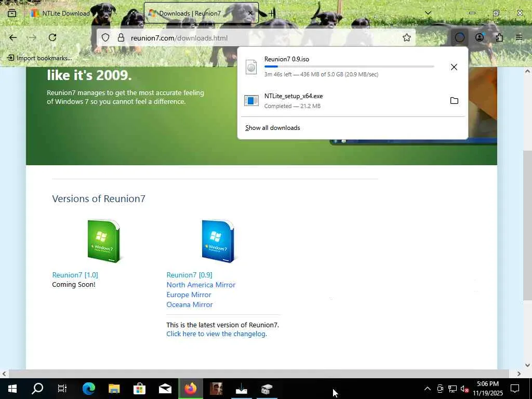Click here to view the changelog

point(217,334)
